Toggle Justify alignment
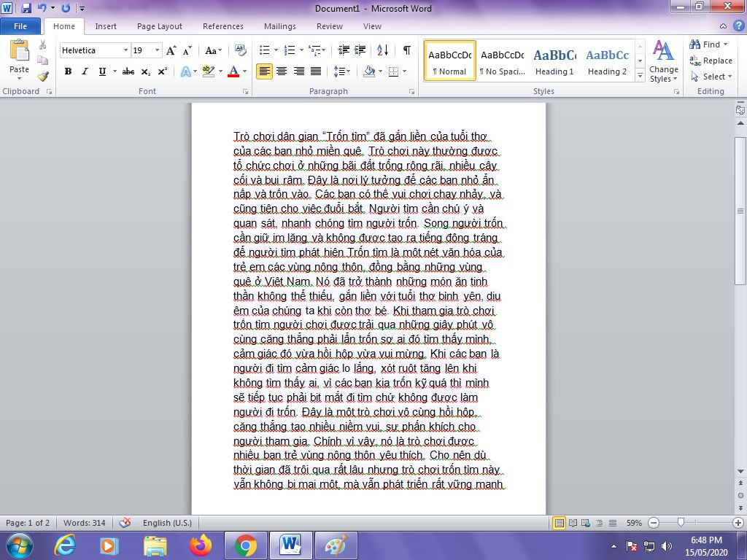The image size is (747, 560). pos(316,71)
